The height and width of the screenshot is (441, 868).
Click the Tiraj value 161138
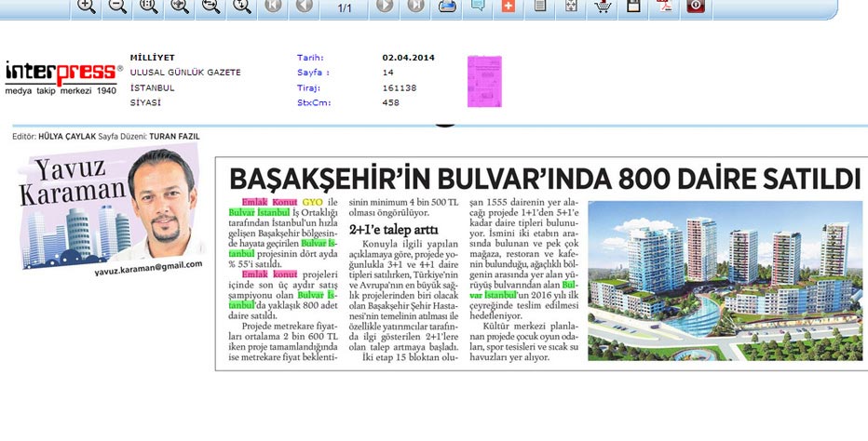click(x=400, y=88)
